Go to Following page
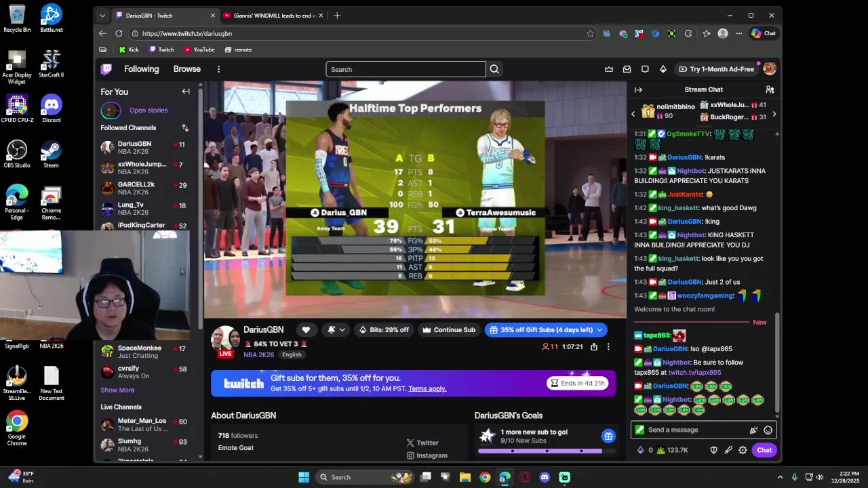Image resolution: width=868 pixels, height=488 pixels. pos(141,69)
